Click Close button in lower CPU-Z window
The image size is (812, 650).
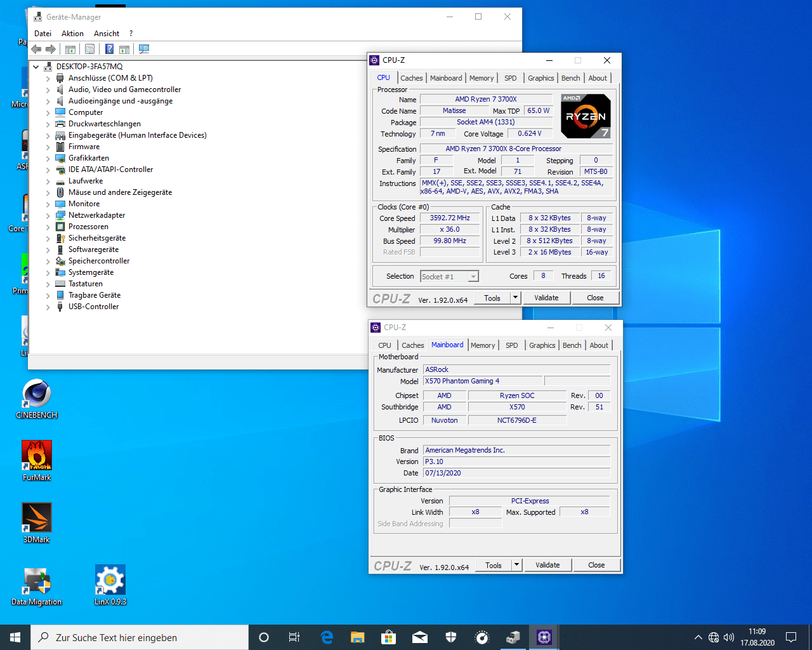[x=596, y=565]
